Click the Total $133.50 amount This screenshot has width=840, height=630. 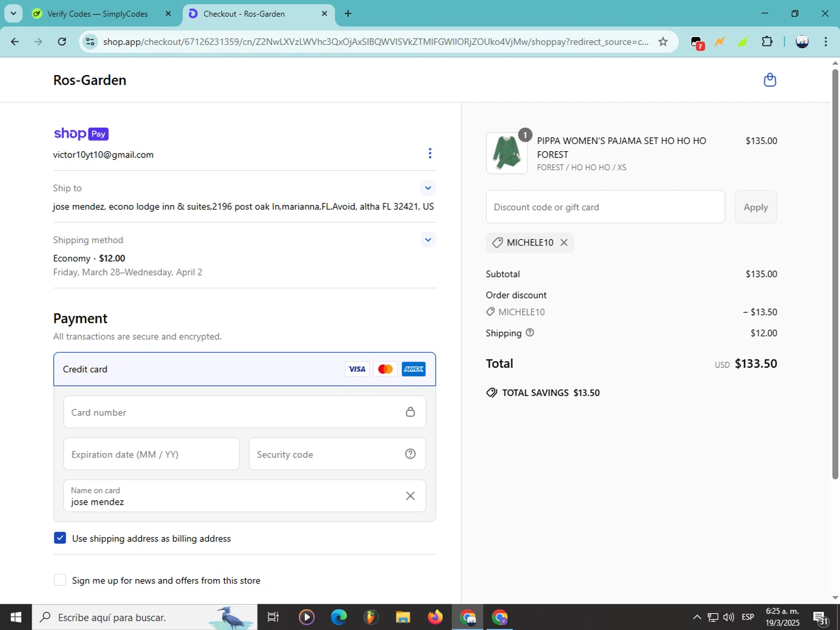pos(756,363)
